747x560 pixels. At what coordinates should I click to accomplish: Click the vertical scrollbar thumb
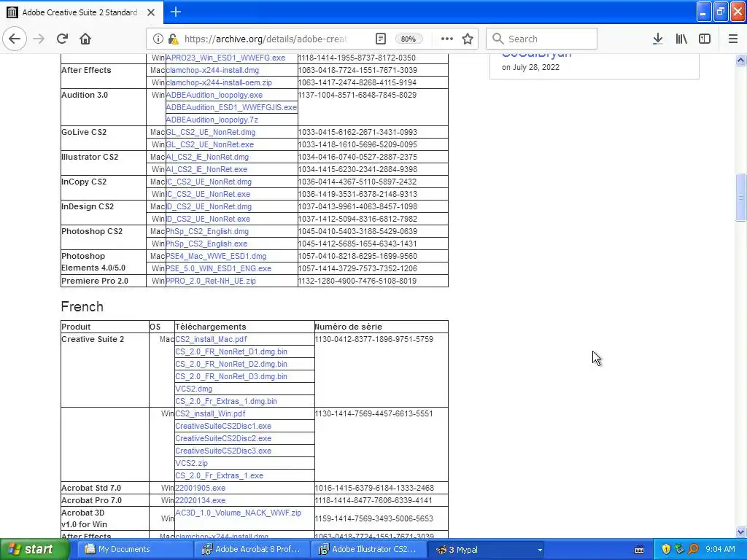click(x=740, y=197)
